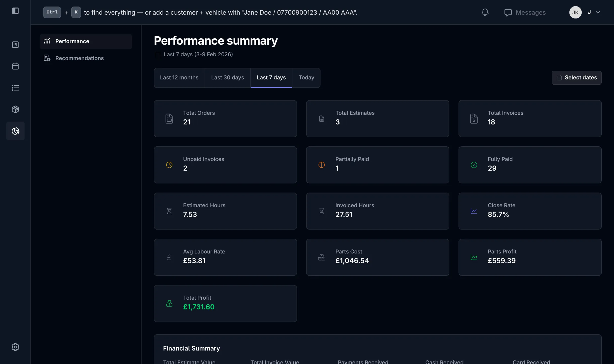Select the Last 12 months period

pyautogui.click(x=179, y=77)
